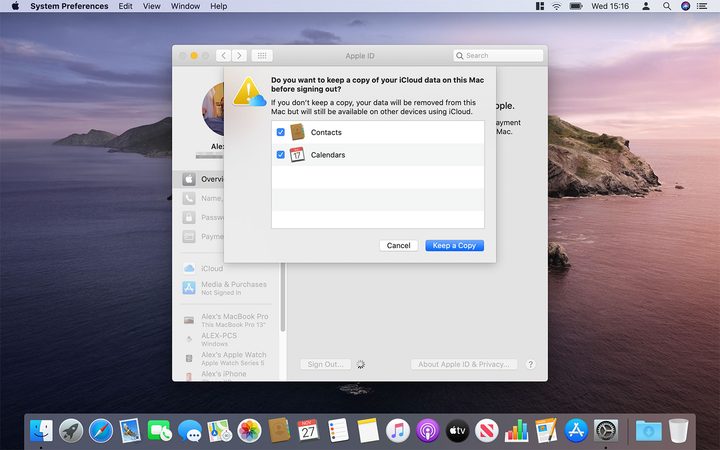Open the Help menu
The width and height of the screenshot is (720, 450).
pos(219,6)
